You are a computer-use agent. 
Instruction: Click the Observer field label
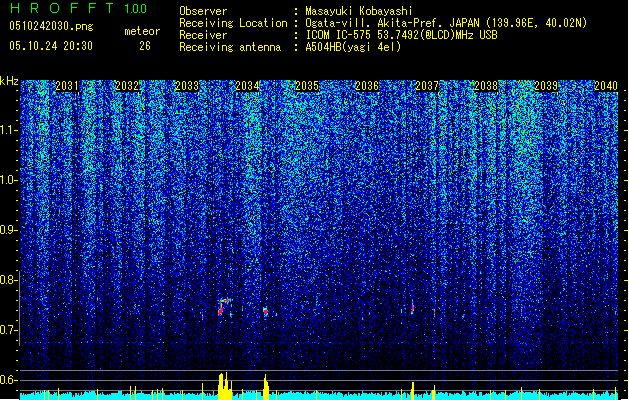click(203, 11)
